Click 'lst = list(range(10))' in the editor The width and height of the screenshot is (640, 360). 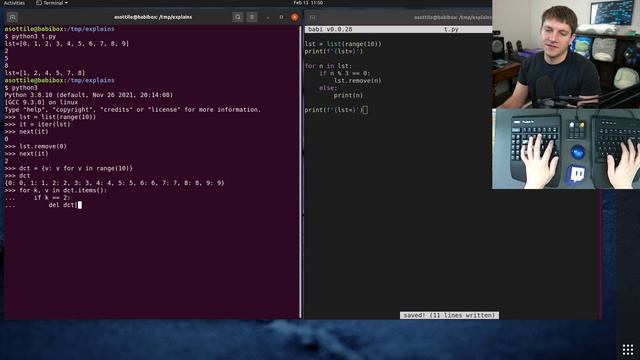click(343, 44)
